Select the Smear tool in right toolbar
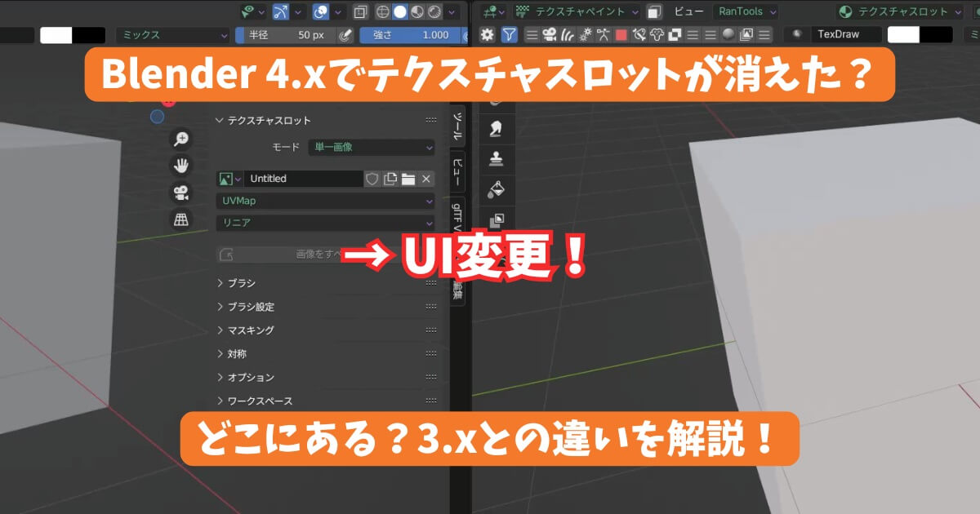Screen dimensions: 980x514 pos(496,128)
